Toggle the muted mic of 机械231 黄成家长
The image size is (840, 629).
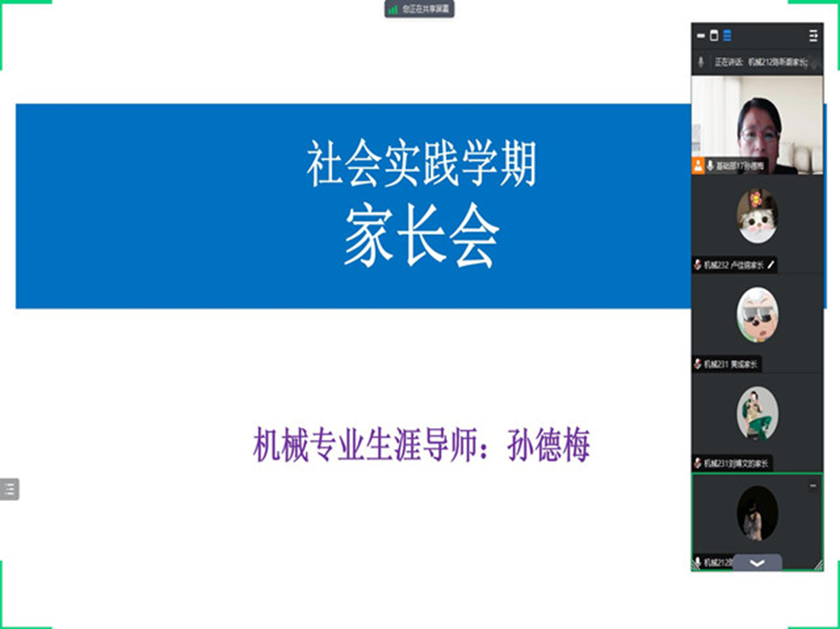(x=698, y=364)
